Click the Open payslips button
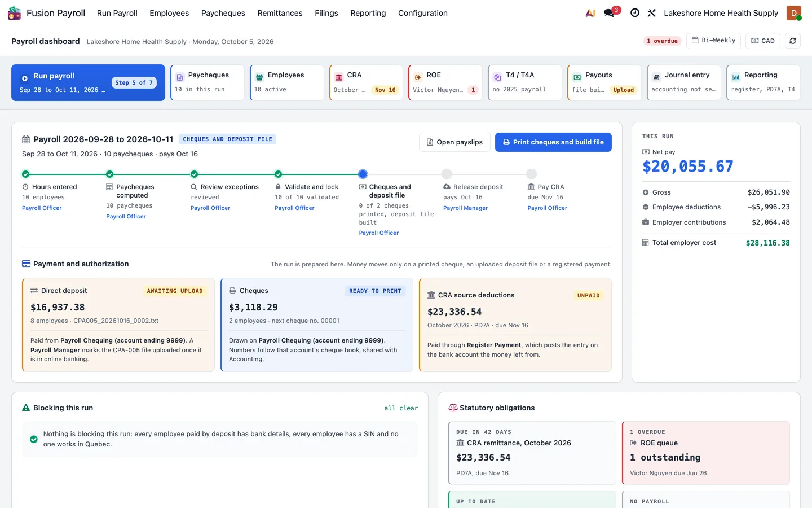The height and width of the screenshot is (508, 812). (x=454, y=142)
